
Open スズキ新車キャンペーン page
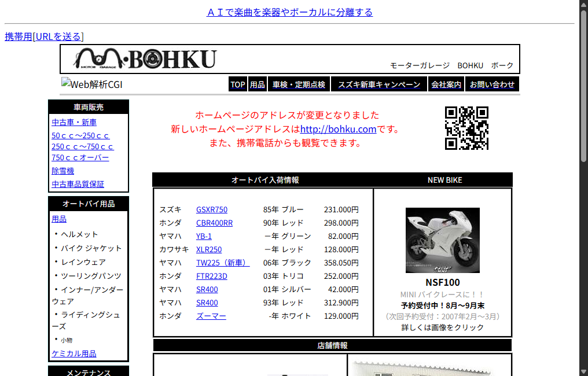[378, 84]
